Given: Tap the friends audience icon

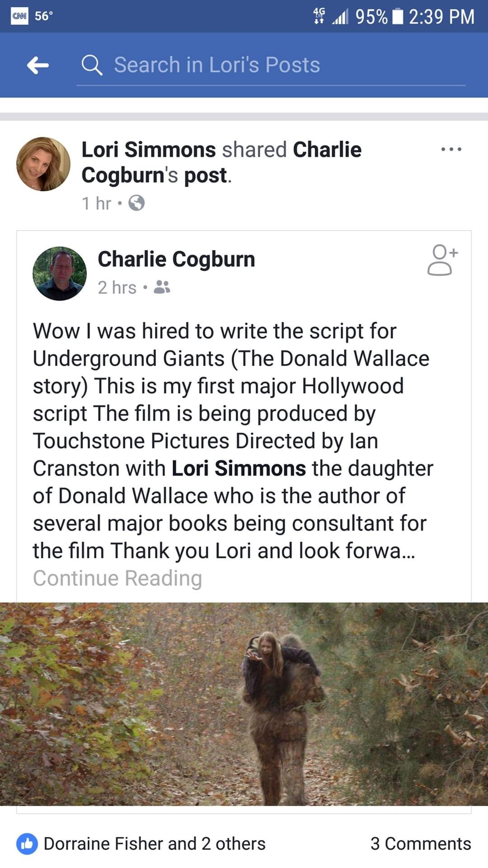Looking at the screenshot, I should point(162,287).
